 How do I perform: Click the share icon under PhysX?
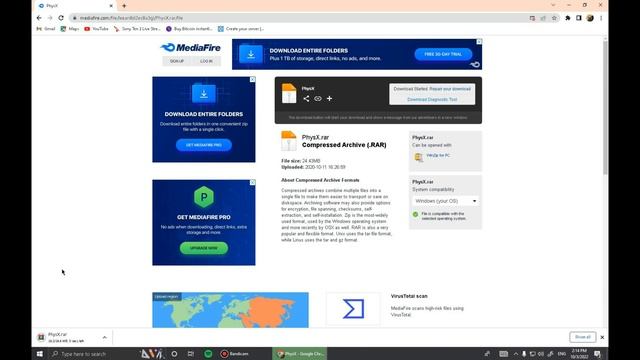pyautogui.click(x=306, y=98)
